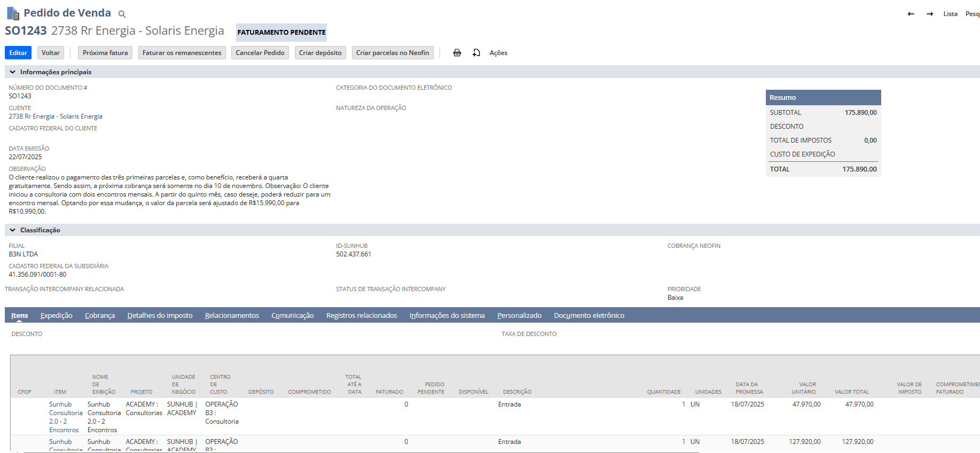
Task: Go to previous record with left arrow
Action: tap(911, 14)
